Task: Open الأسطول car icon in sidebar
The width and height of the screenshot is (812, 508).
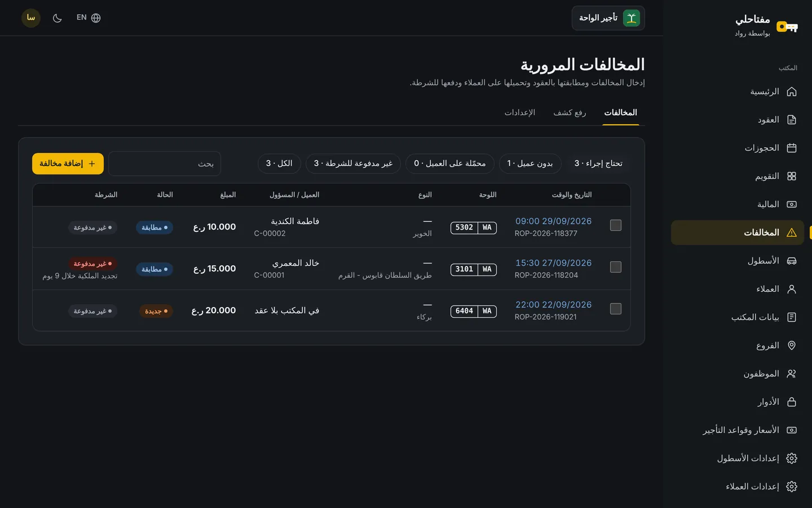Action: [792, 261]
